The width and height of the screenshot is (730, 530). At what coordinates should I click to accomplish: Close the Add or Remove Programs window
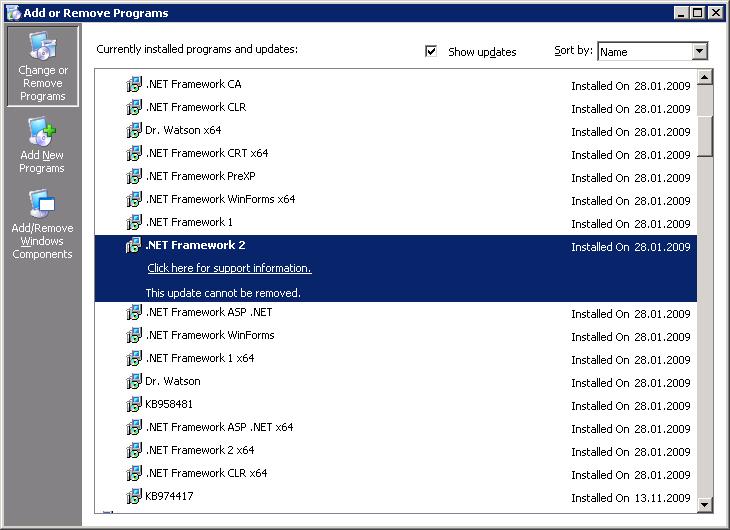tap(716, 13)
